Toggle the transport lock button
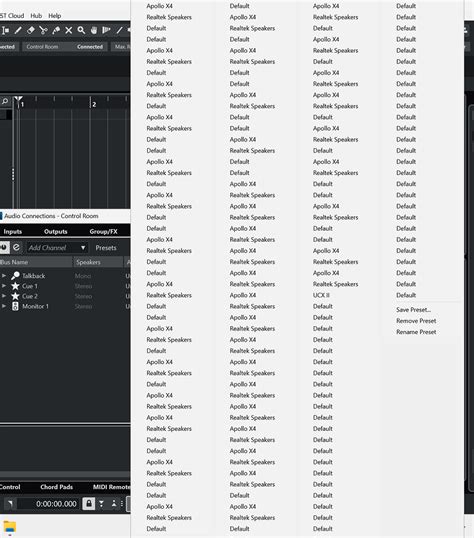 tap(89, 504)
